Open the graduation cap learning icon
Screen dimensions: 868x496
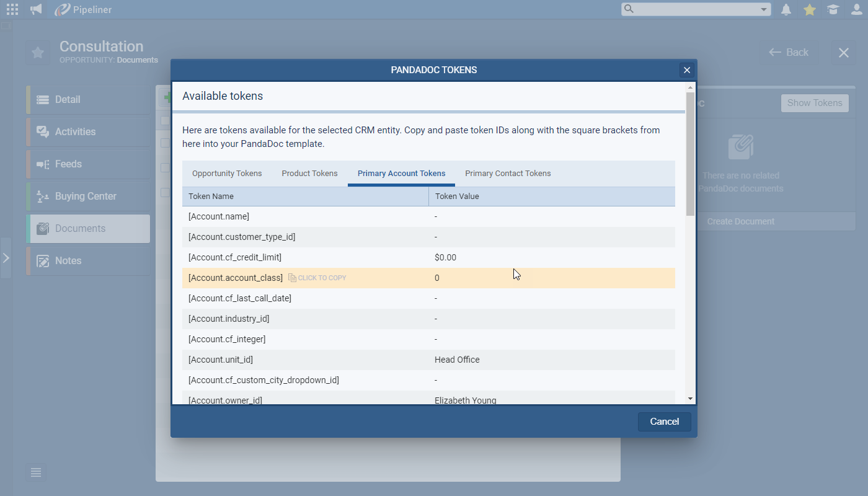tap(833, 9)
